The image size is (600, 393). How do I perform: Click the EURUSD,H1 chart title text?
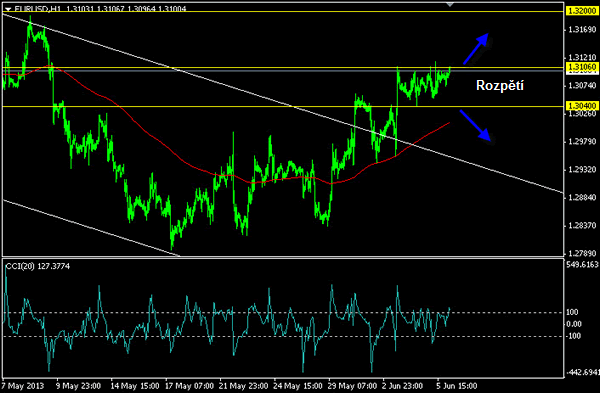pyautogui.click(x=38, y=8)
